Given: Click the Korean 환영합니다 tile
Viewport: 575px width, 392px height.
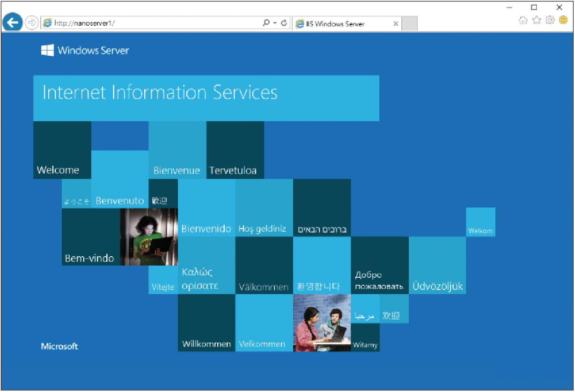Looking at the screenshot, I should 322,266.
